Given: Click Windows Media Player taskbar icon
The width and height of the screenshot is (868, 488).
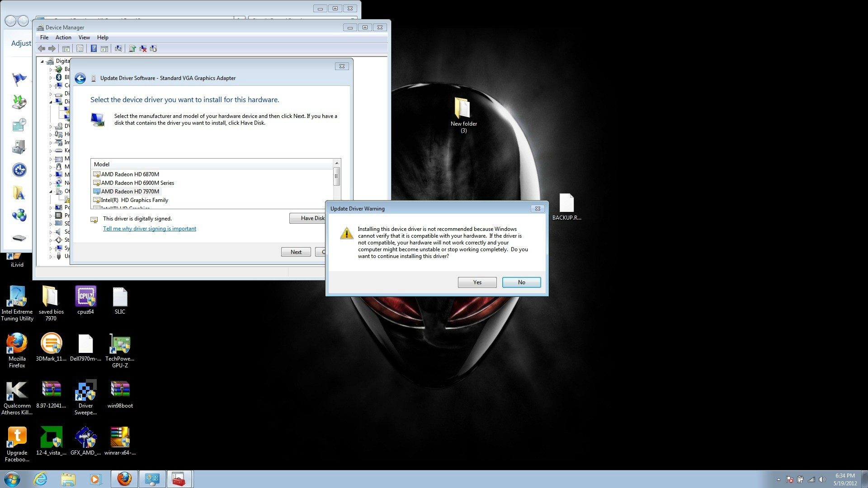Looking at the screenshot, I should pos(95,479).
